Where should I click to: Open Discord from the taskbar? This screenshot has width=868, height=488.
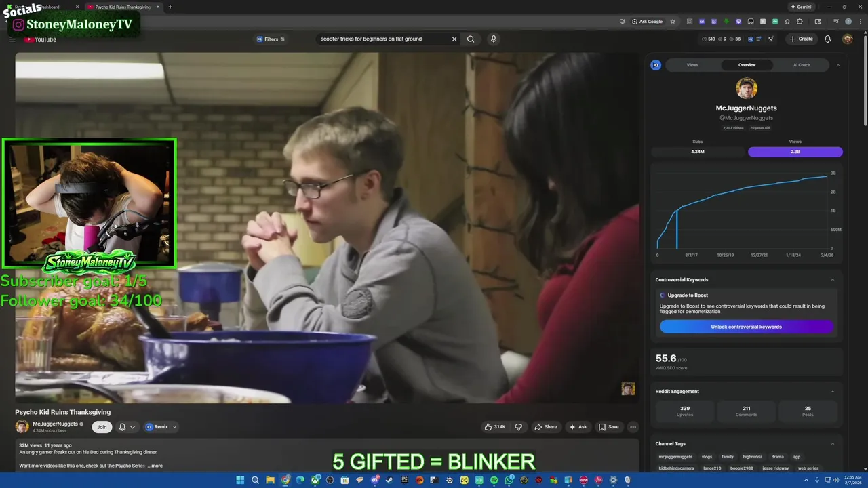[375, 480]
